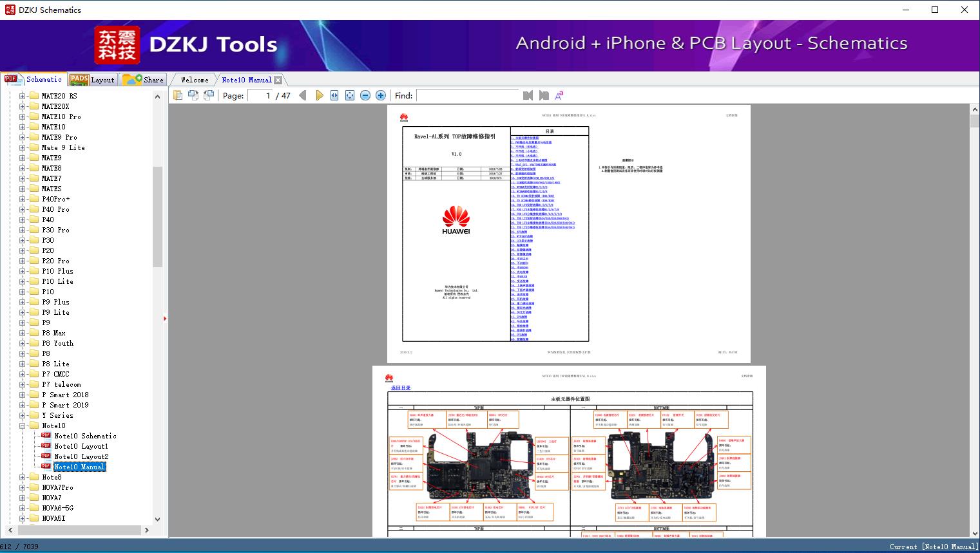The width and height of the screenshot is (980, 553).
Task: Click the MATE9 Pro folder icon
Action: [x=34, y=137]
